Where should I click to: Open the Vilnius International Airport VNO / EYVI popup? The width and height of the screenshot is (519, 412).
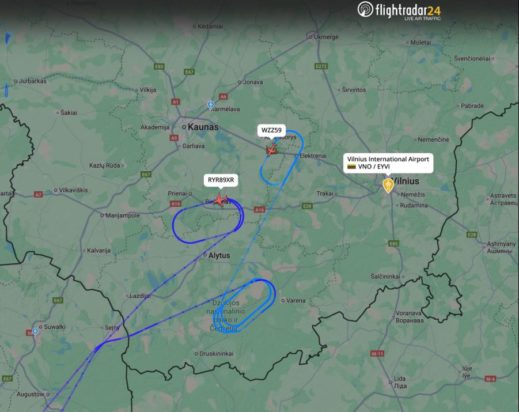pyautogui.click(x=388, y=163)
